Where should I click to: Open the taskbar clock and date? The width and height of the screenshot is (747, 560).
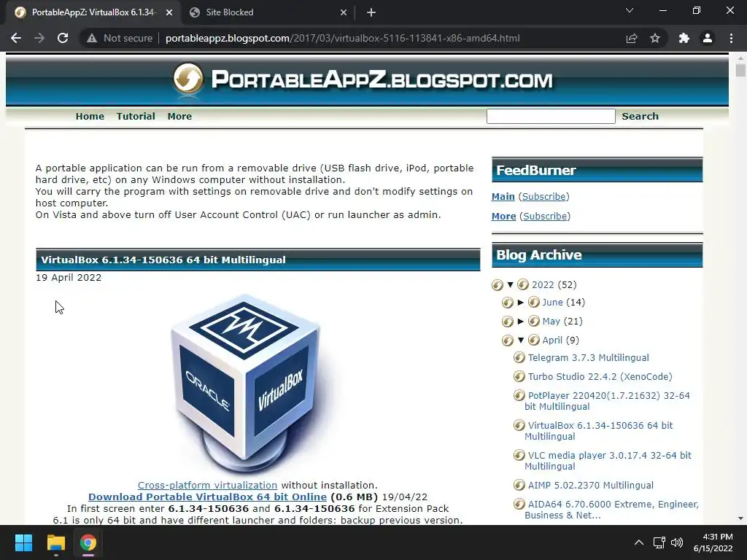(x=713, y=542)
